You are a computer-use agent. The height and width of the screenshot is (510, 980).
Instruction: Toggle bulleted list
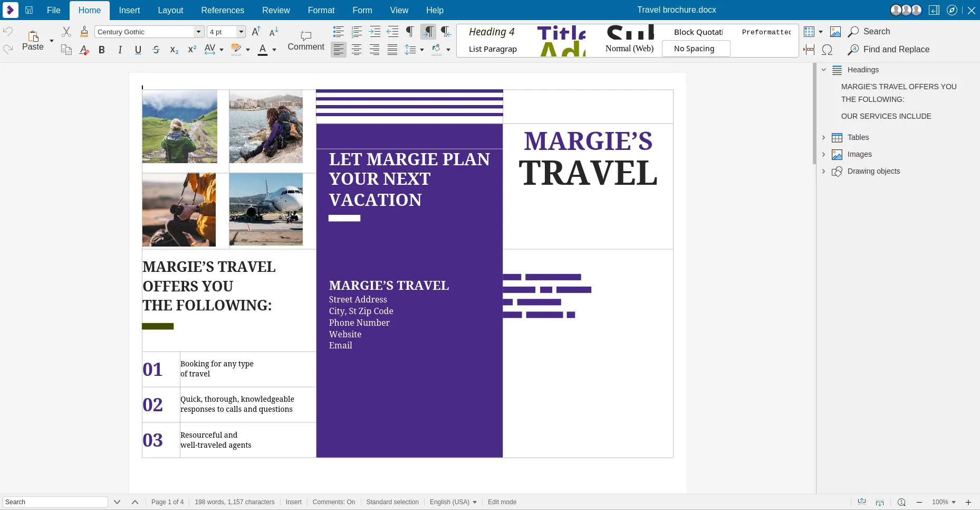tap(339, 32)
